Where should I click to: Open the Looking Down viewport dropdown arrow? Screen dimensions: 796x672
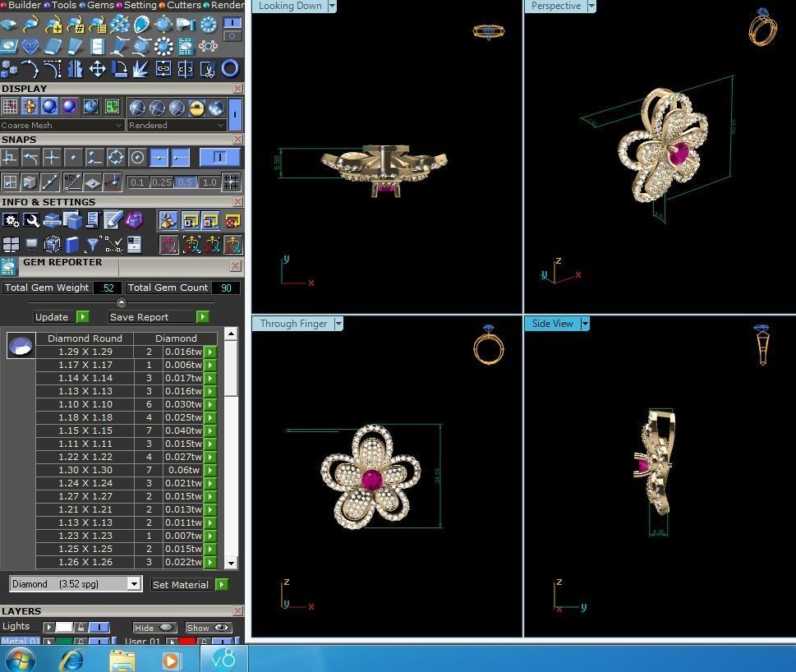(332, 6)
